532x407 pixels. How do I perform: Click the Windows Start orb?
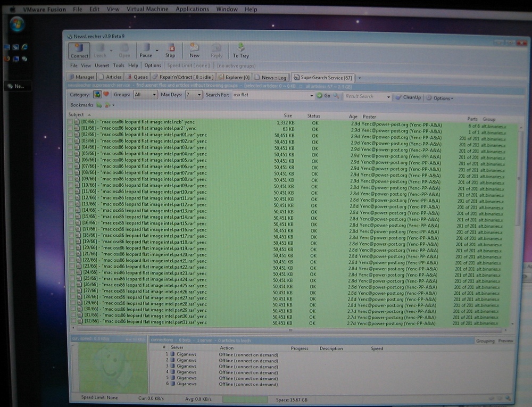point(17,24)
